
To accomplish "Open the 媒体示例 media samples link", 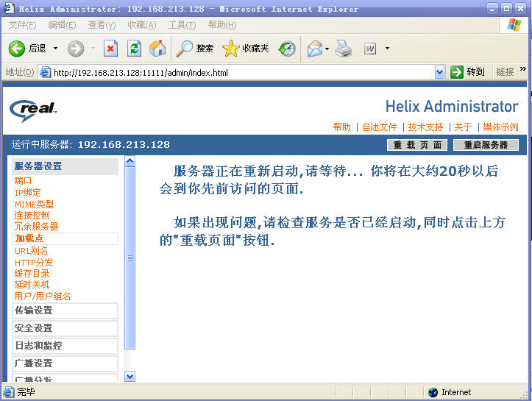I will coord(500,127).
